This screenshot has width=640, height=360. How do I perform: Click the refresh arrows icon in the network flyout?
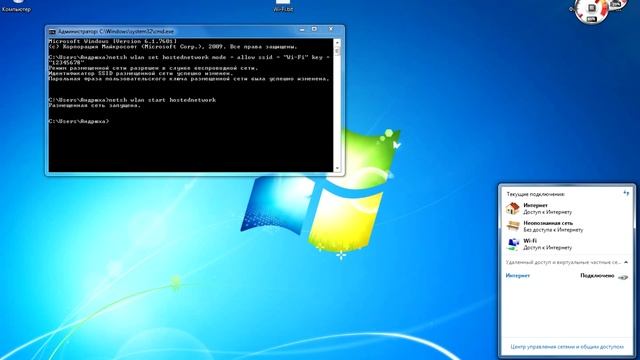coord(626,193)
